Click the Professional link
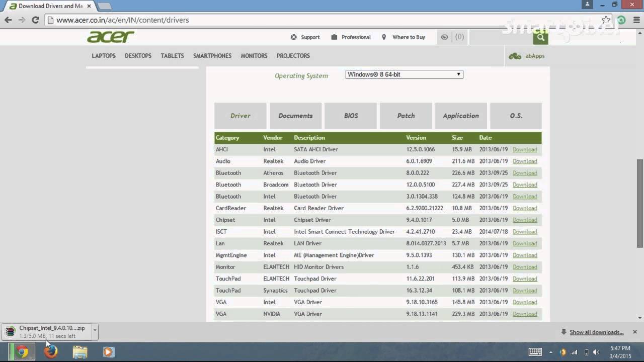This screenshot has height=362, width=644. [351, 37]
